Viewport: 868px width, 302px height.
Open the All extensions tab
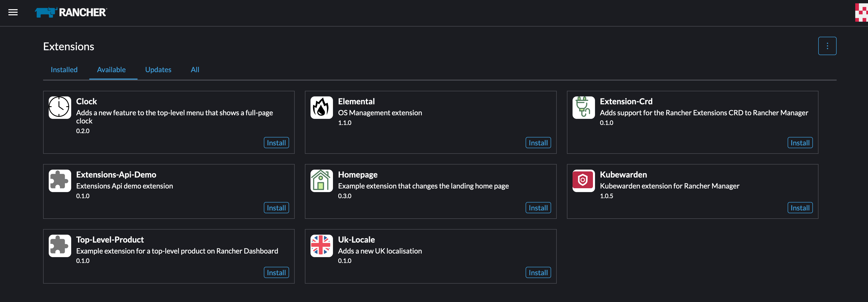[195, 70]
